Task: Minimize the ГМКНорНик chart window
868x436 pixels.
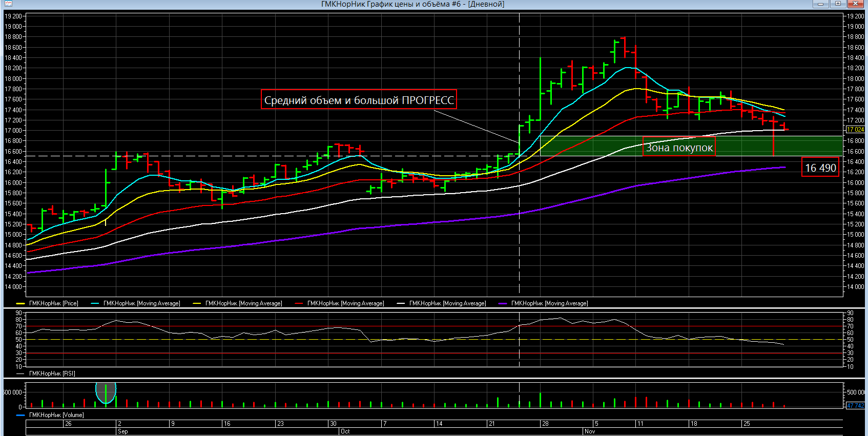Action: pyautogui.click(x=821, y=4)
